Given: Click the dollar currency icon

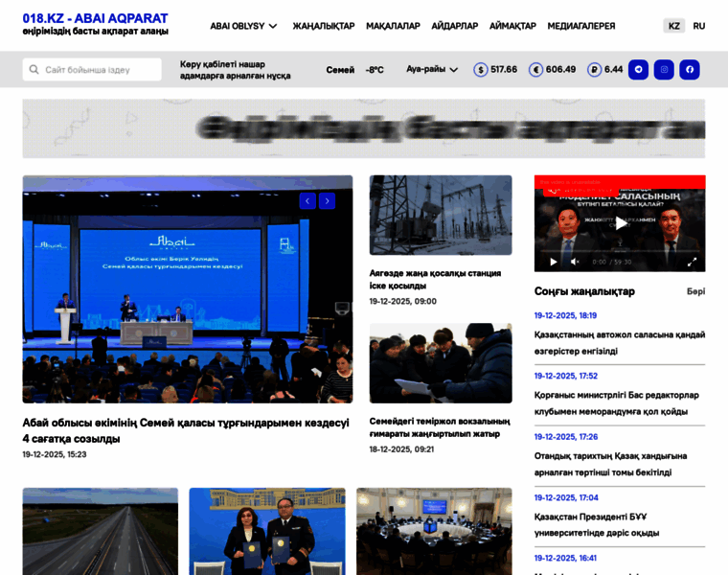Looking at the screenshot, I should coord(481,70).
